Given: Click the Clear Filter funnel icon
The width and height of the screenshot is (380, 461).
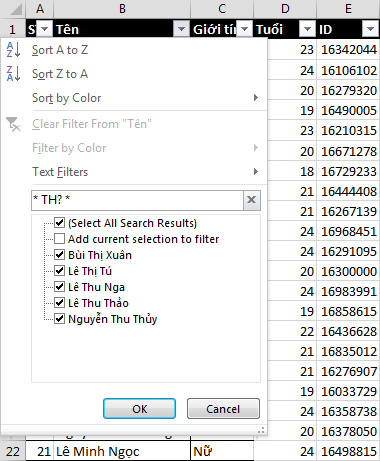Looking at the screenshot, I should (x=14, y=124).
